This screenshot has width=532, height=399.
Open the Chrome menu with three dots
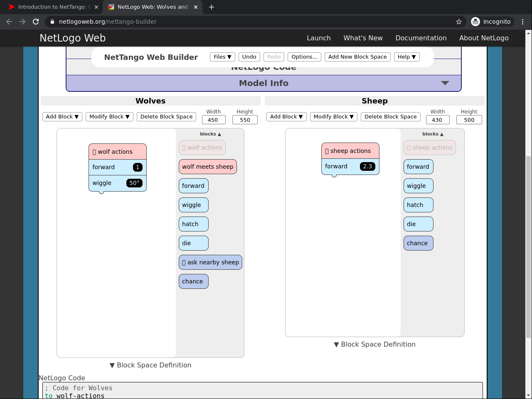click(522, 22)
